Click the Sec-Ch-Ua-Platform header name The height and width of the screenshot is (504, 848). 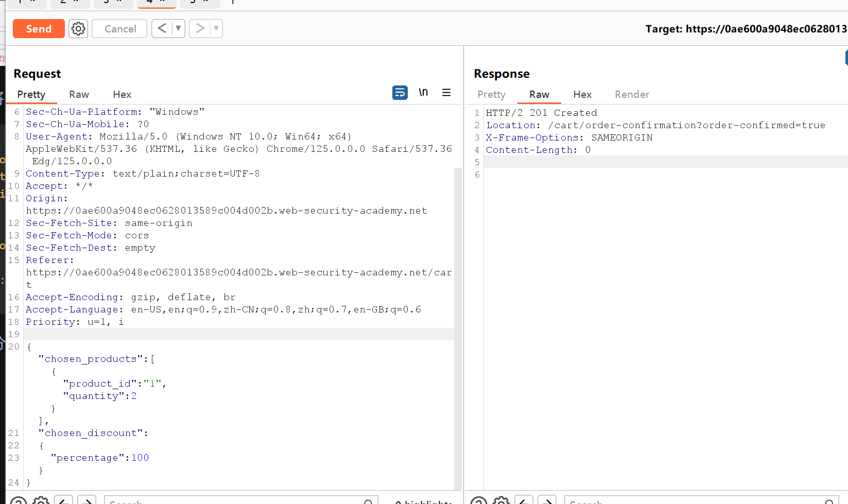[x=81, y=112]
